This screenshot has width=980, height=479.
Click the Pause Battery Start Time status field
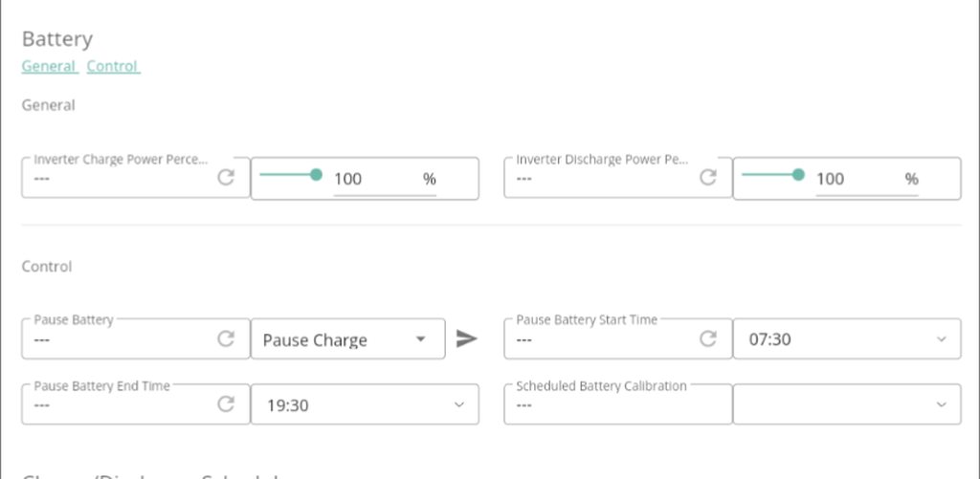click(x=598, y=339)
